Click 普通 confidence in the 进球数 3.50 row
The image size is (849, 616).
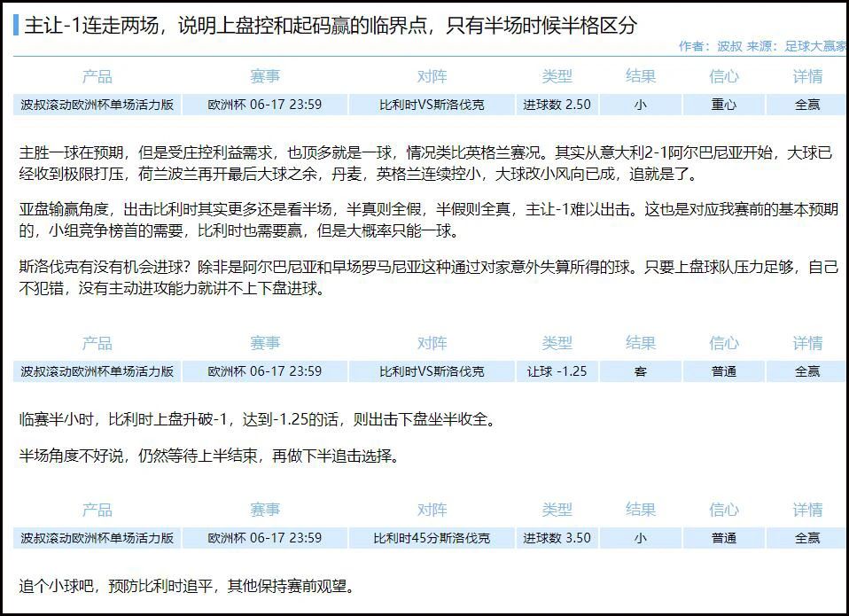point(724,538)
